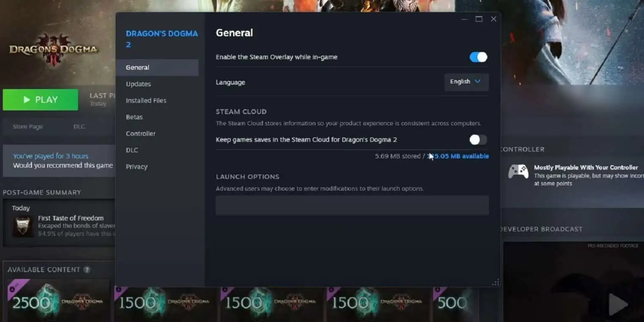Click the First Taste of Freedom achievement title

tap(71, 218)
